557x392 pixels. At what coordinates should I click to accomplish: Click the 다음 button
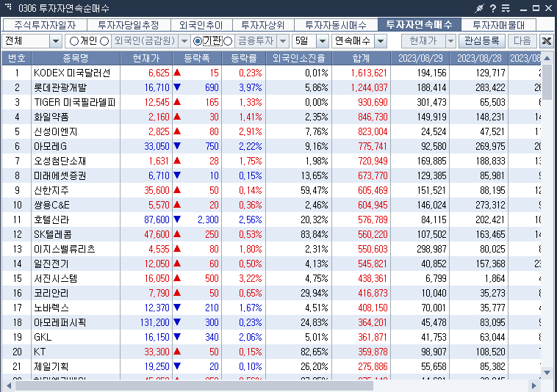[522, 41]
